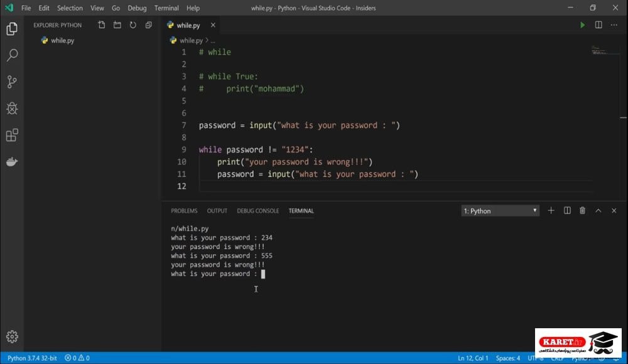Click 'input' call on line 11
The image size is (628, 364).
279,174
